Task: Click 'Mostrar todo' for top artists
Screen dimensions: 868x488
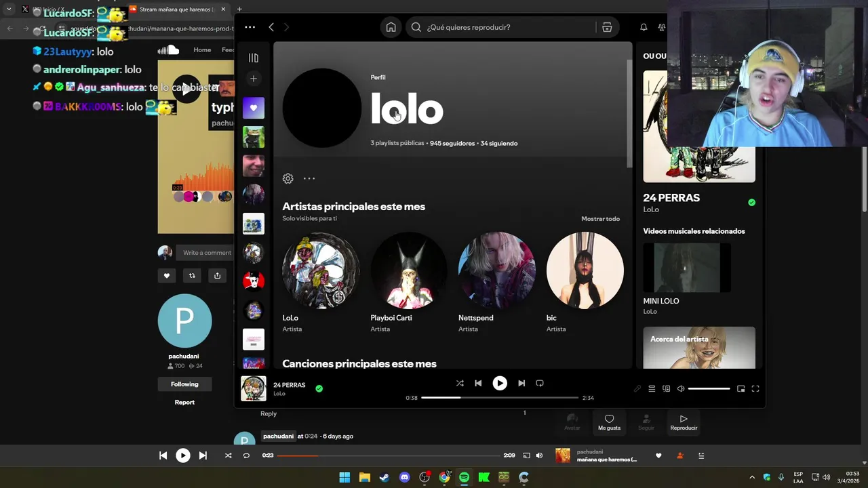Action: [600, 219]
